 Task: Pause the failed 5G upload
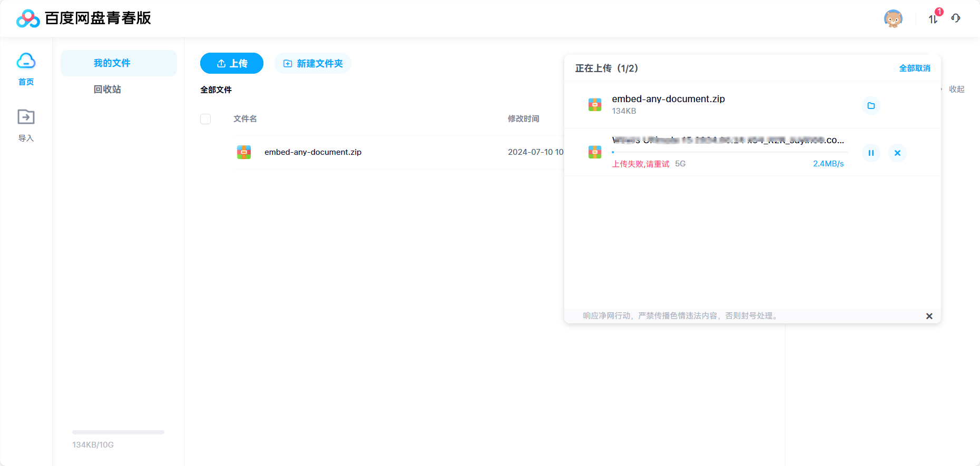(x=871, y=153)
